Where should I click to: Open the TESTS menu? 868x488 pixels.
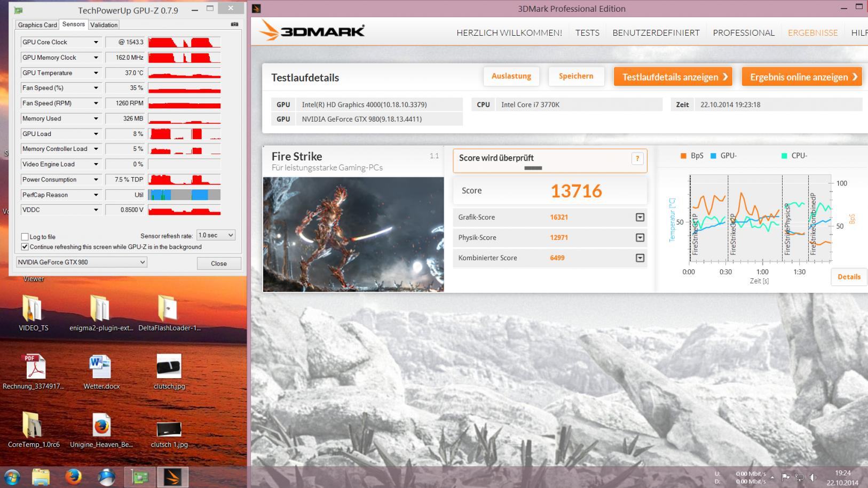pyautogui.click(x=587, y=33)
